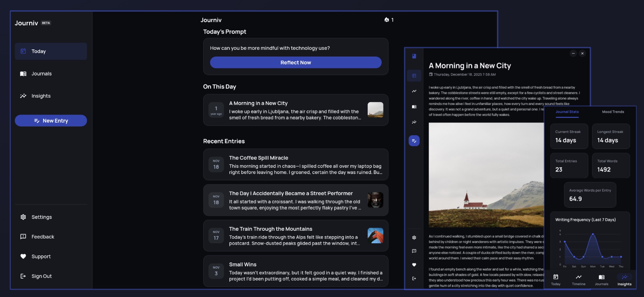The image size is (644, 297).
Task: Click the Sign Out icon at the panel bottom
Action: (414, 278)
